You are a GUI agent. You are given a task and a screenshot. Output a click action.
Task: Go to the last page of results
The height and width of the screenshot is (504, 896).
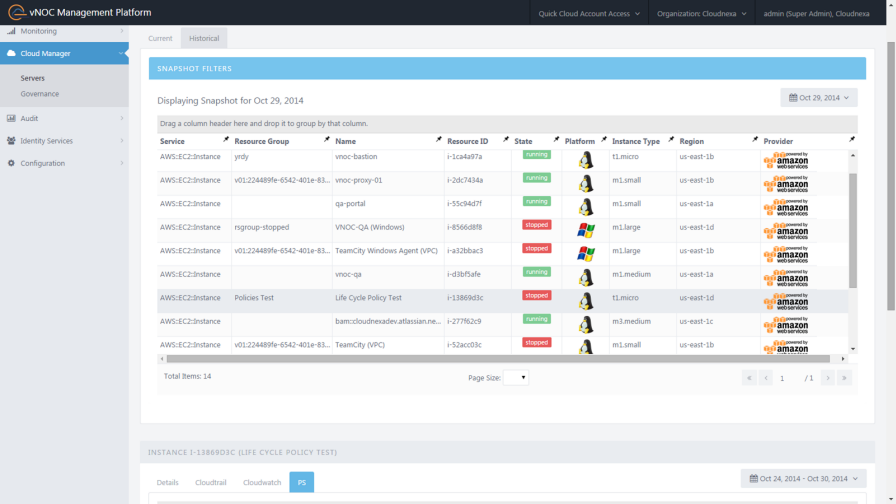click(844, 378)
